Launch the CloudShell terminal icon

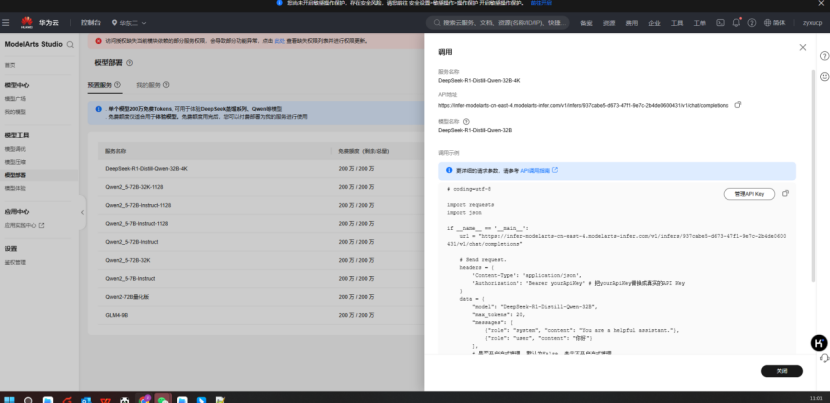point(720,23)
